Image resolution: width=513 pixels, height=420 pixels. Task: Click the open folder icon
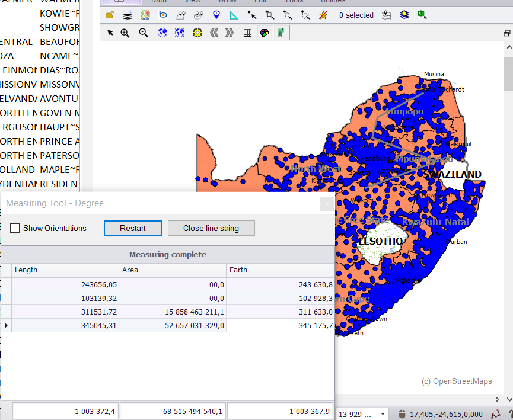(x=109, y=15)
